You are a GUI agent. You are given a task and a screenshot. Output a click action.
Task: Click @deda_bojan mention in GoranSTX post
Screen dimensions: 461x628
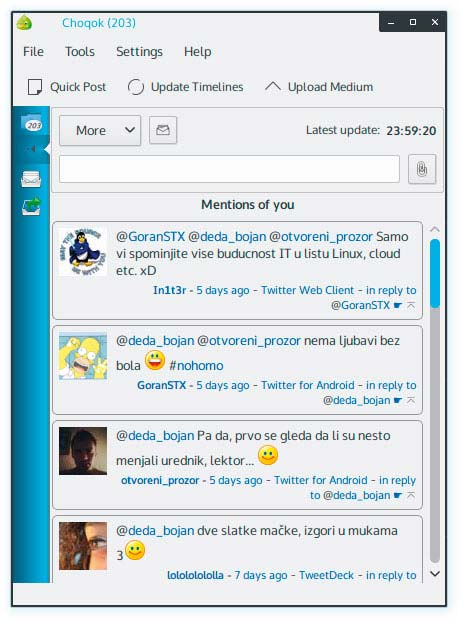(155, 341)
